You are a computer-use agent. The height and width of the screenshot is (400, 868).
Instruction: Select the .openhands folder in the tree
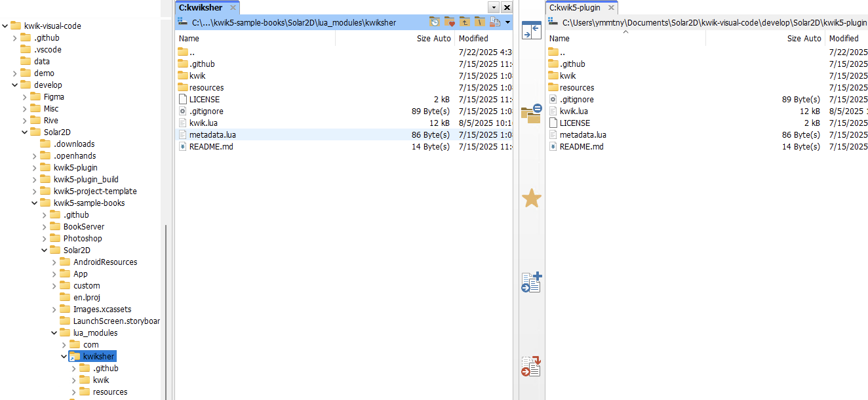pos(75,155)
